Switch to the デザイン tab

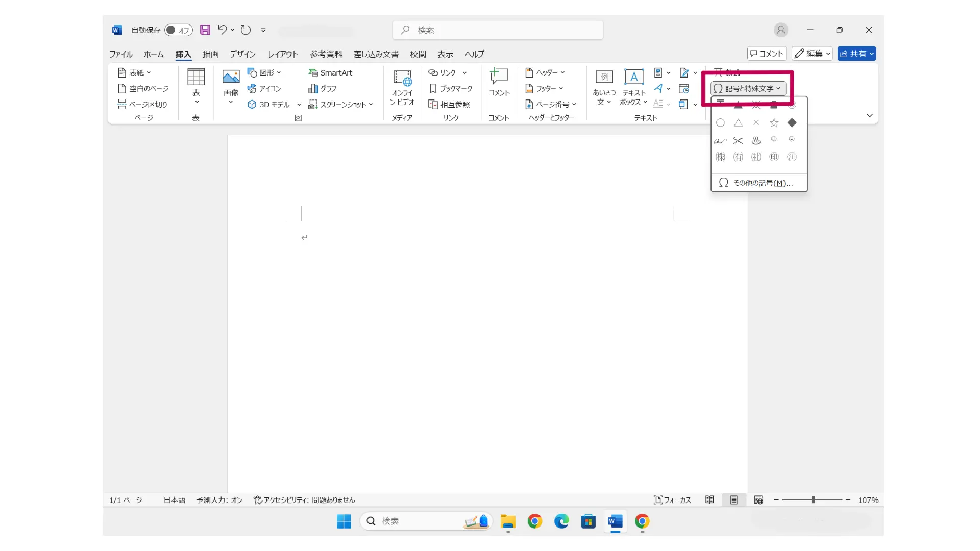click(x=242, y=54)
